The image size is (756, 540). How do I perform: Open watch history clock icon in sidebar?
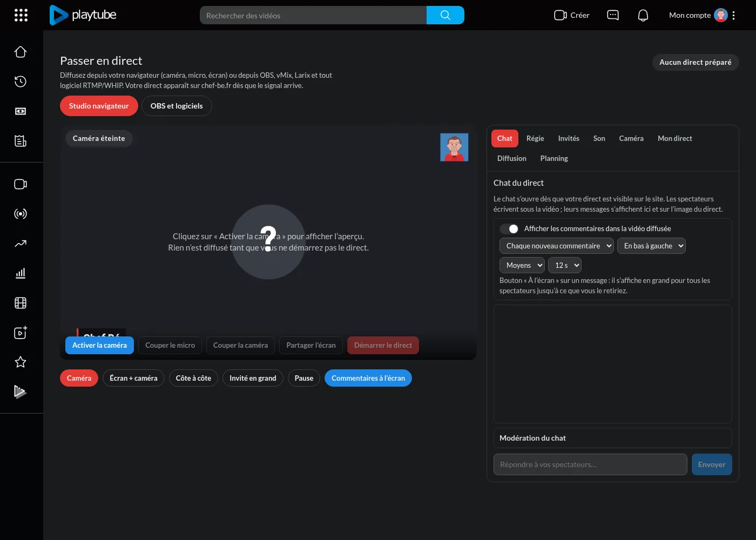pos(21,82)
